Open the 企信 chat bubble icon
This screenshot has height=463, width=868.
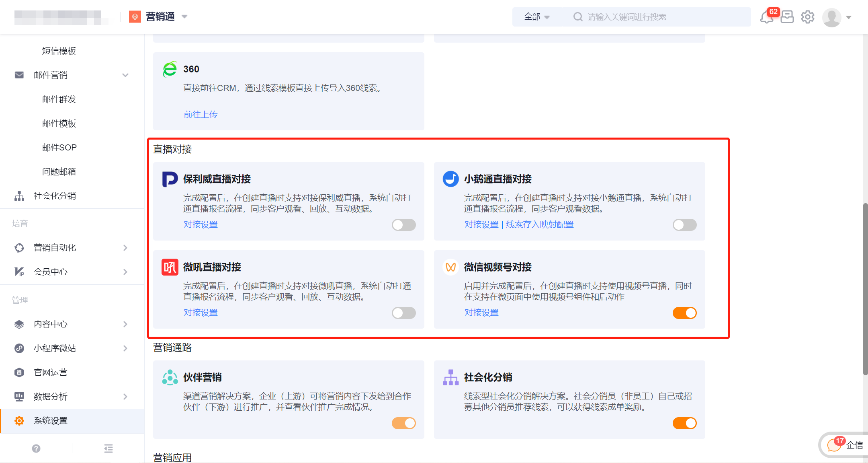click(834, 445)
